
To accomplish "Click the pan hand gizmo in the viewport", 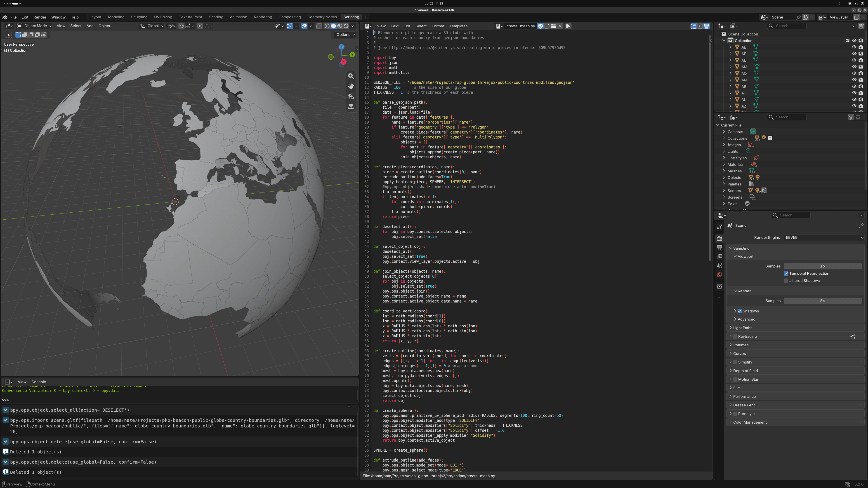I will point(351,86).
